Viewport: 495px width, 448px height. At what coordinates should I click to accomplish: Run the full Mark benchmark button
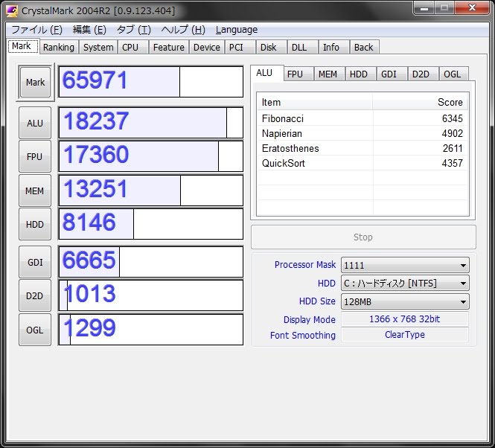pyautogui.click(x=36, y=82)
